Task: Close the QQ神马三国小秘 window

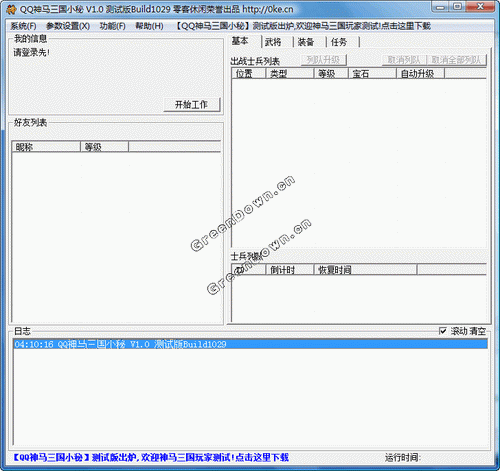Action: click(480, 7)
